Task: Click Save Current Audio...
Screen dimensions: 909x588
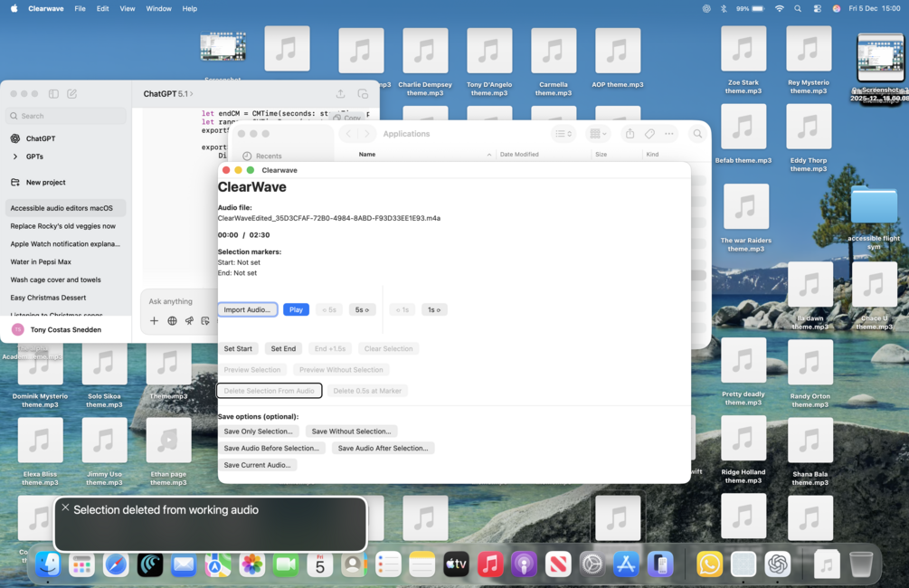Action: [258, 465]
